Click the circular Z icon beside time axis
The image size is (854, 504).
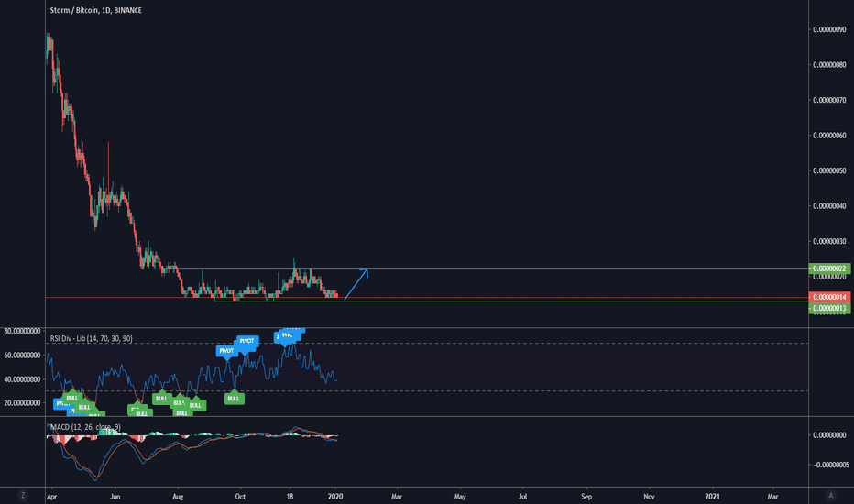[22, 495]
